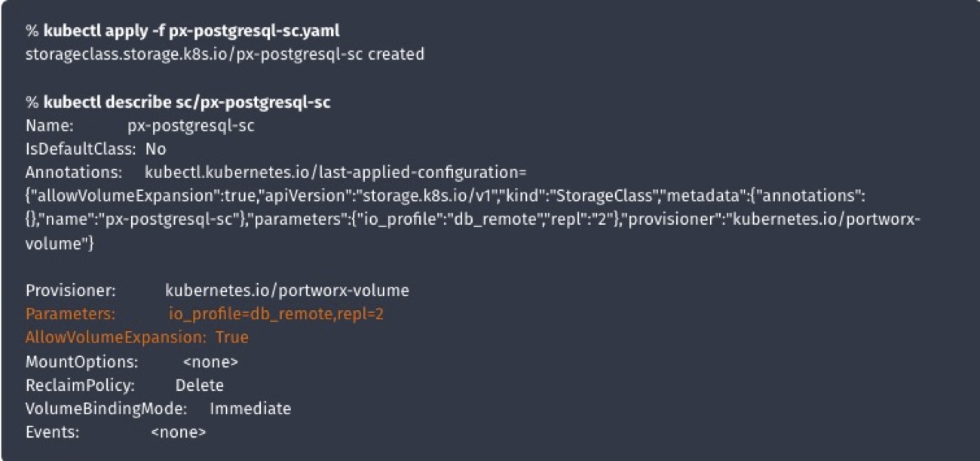Click the allowVolumeExpansion JSON text
This screenshot has height=461, width=980.
[98, 195]
